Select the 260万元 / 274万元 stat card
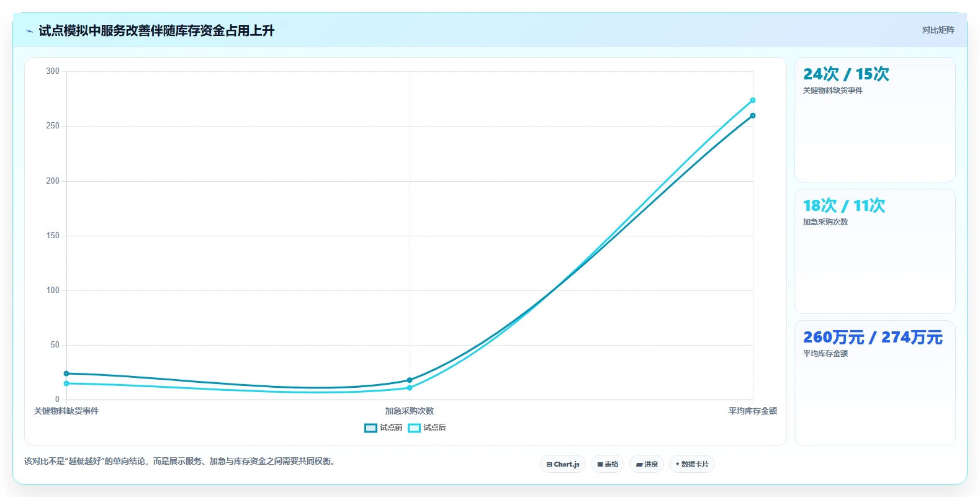 [x=874, y=383]
